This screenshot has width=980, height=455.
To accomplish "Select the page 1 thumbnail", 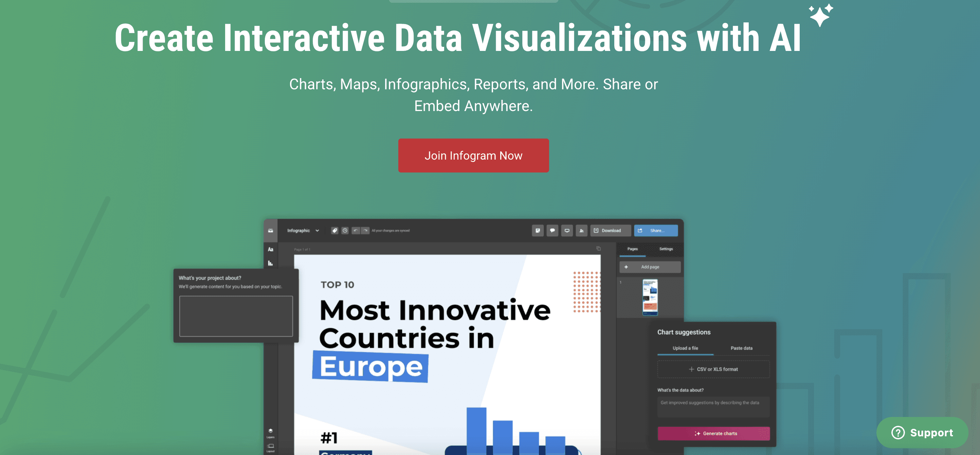I will [x=650, y=297].
